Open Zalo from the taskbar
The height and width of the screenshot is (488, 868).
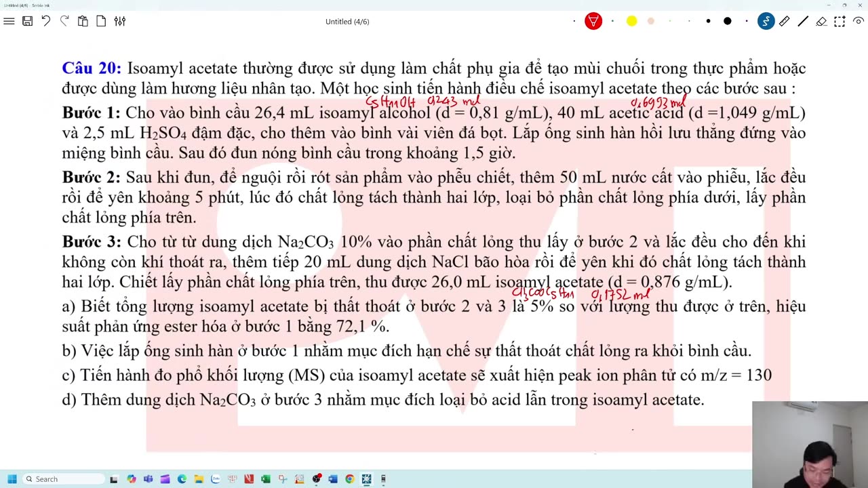click(216, 479)
